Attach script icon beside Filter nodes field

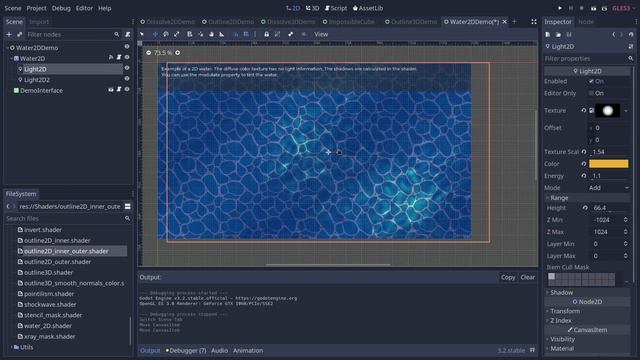127,35
